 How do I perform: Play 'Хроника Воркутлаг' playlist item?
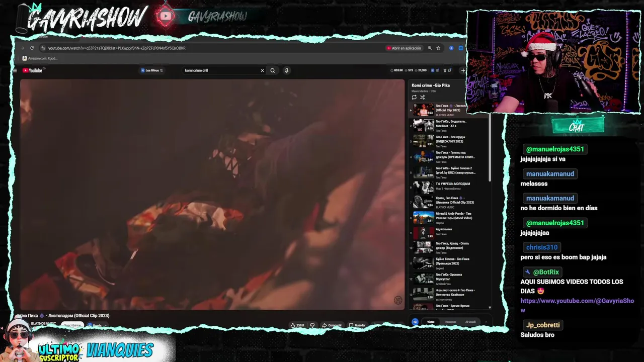pos(449,278)
